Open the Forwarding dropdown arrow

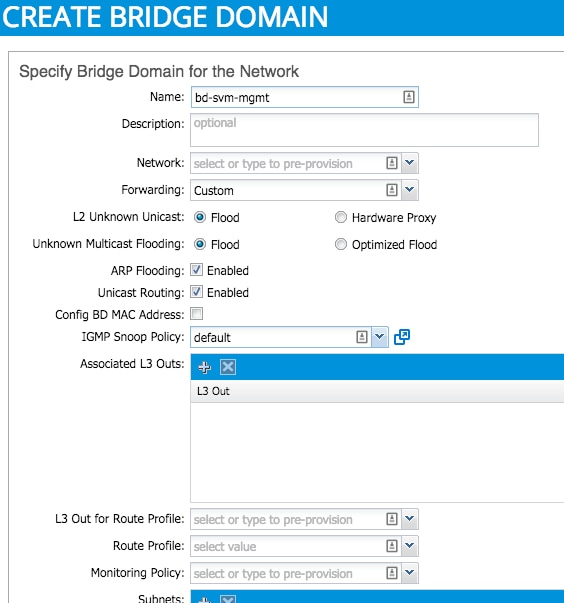410,190
